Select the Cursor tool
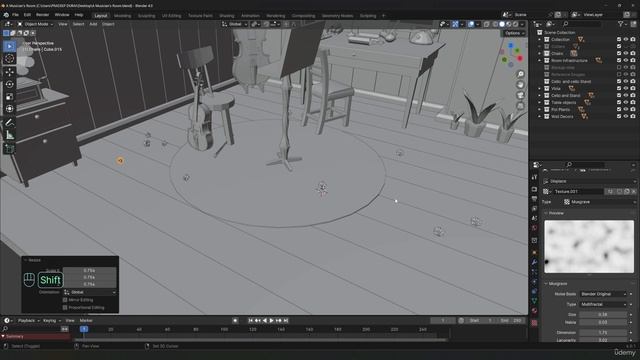Image resolution: width=640 pixels, height=360 pixels. (x=9, y=59)
